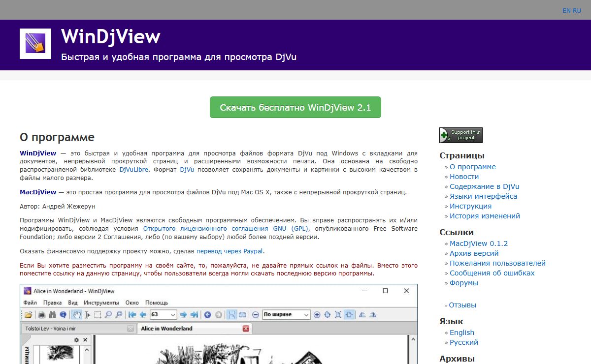
Task: Click the rotate right icon
Action: [373, 315]
